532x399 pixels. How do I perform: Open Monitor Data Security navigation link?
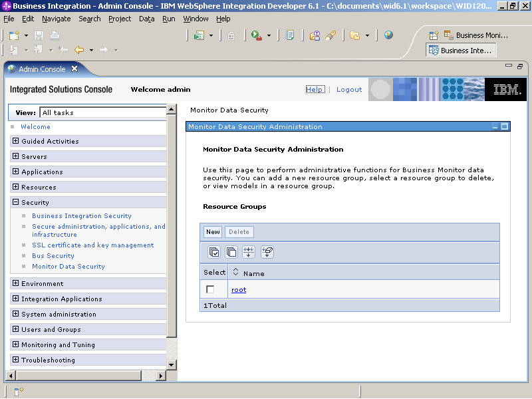pyautogui.click(x=68, y=267)
